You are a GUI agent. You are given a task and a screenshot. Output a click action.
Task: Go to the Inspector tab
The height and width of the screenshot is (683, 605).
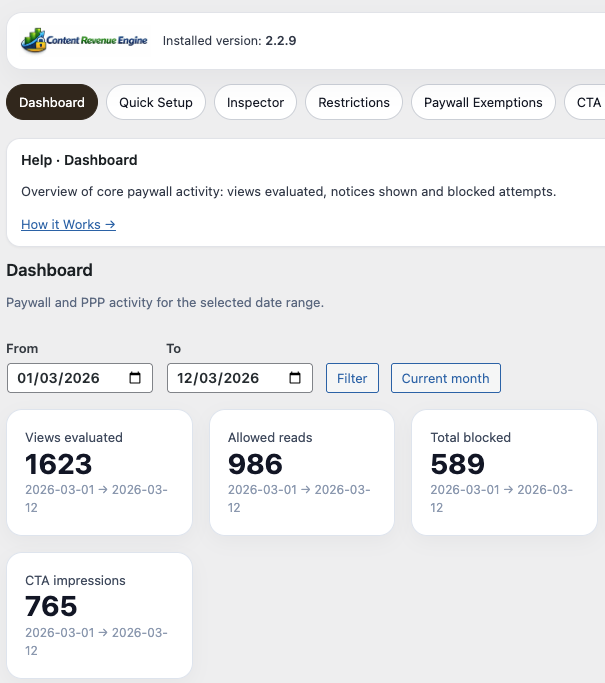[x=255, y=102]
